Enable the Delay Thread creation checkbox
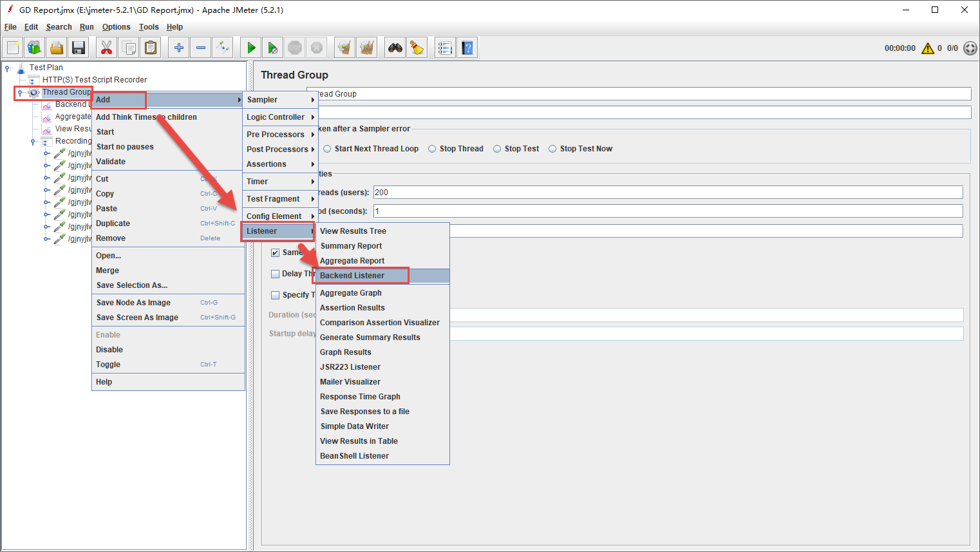Image resolution: width=980 pixels, height=552 pixels. 276,274
